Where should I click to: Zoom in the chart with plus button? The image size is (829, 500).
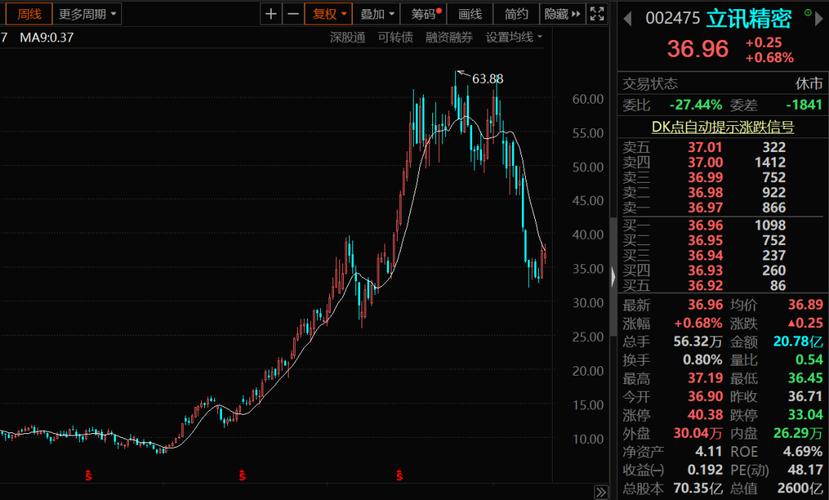[x=271, y=14]
